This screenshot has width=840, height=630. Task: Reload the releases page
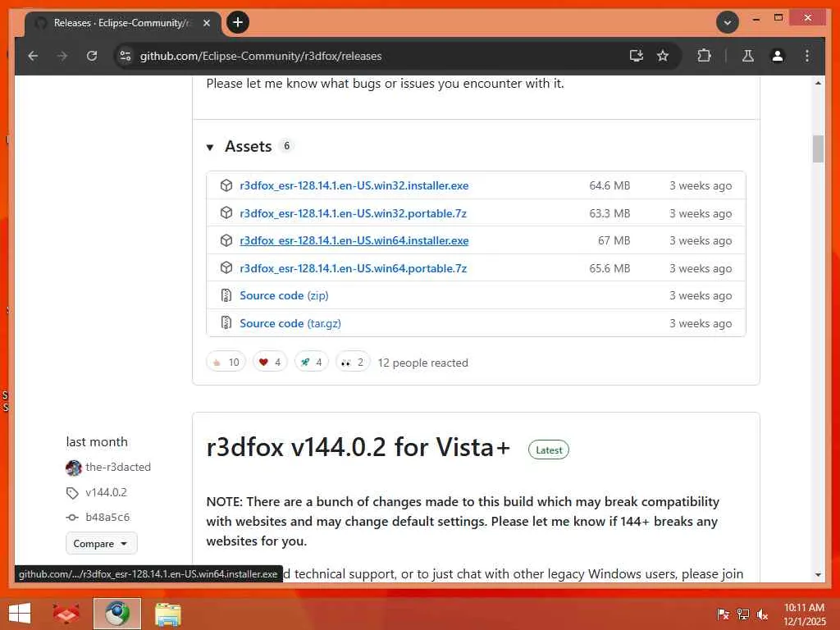tap(92, 56)
